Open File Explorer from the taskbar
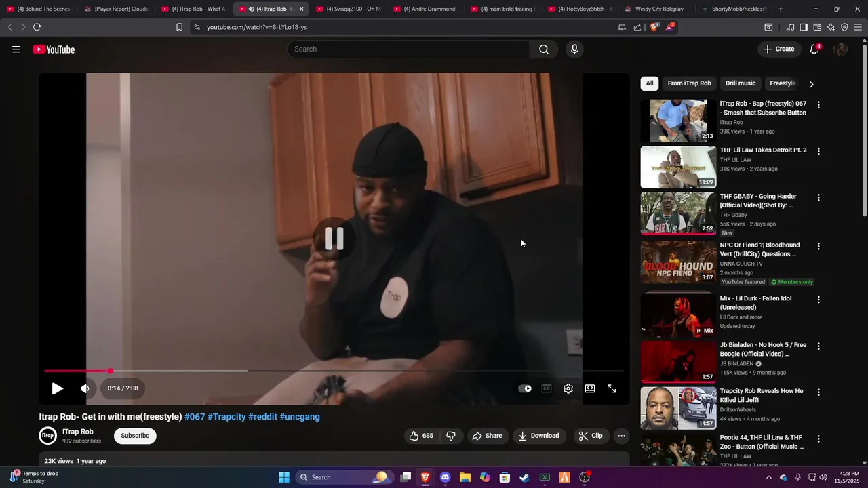Image resolution: width=868 pixels, height=488 pixels. (465, 477)
